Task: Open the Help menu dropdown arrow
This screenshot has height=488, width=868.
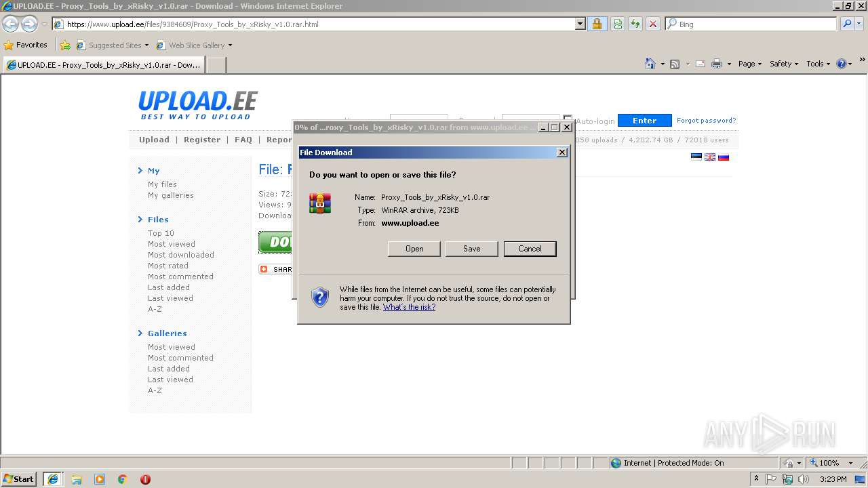Action: tap(850, 64)
